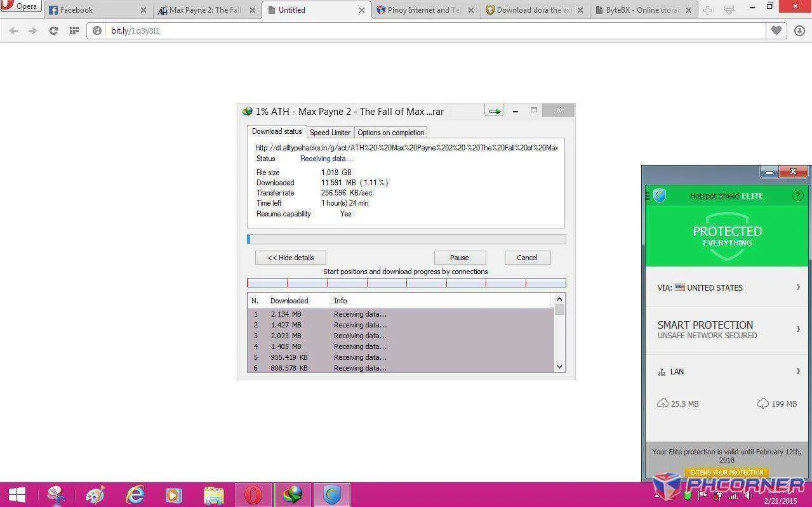Viewport: 812px width, 507px height.
Task: Launch Snipping Tool from the taskbar
Action: 57,494
